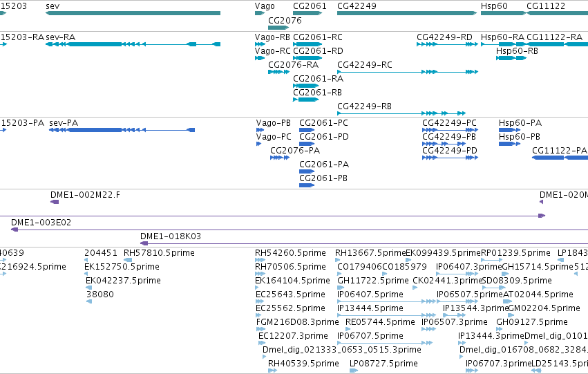This screenshot has height=374, width=588.
Task: Click the CG42249-PD protein label
Action: (x=450, y=151)
